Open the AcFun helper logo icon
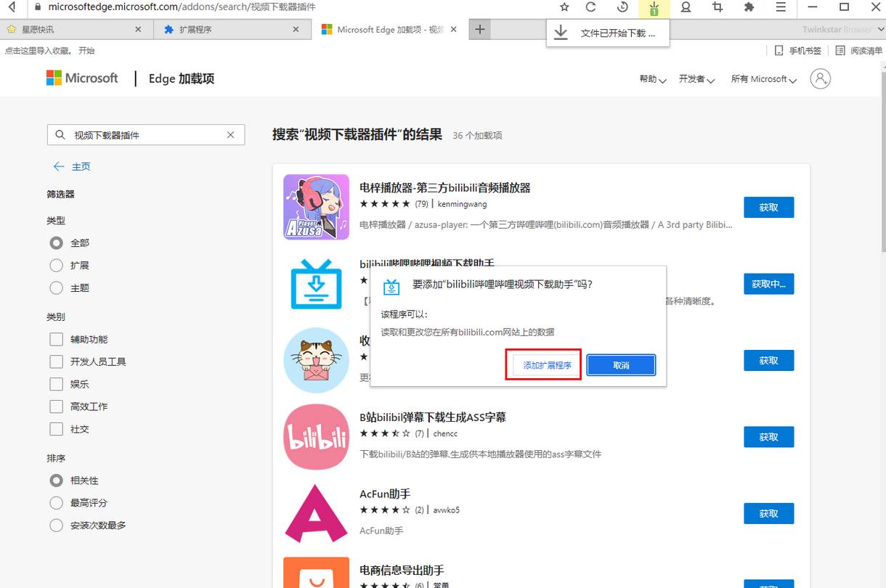Screen dimensions: 886x588 pos(316,514)
